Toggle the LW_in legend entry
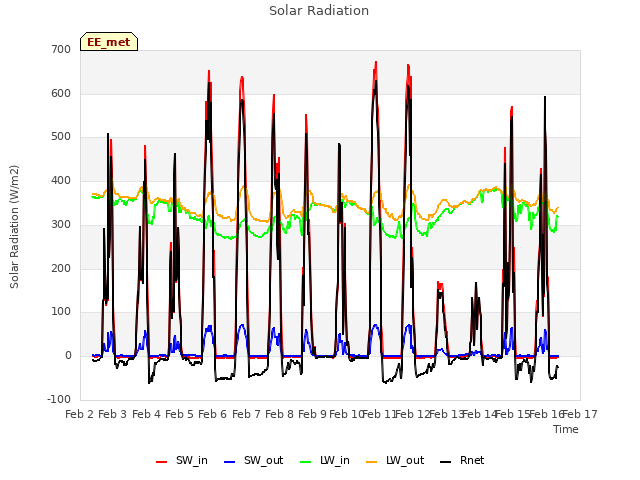This screenshot has height=480, width=640. (x=324, y=460)
